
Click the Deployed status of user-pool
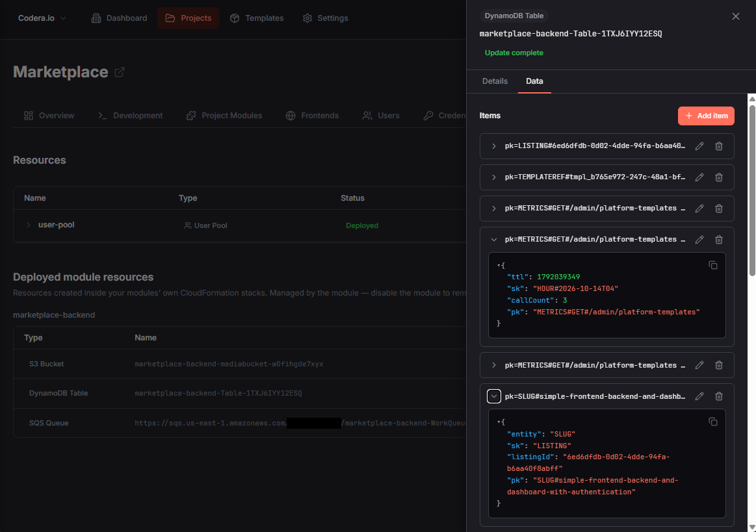[361, 225]
